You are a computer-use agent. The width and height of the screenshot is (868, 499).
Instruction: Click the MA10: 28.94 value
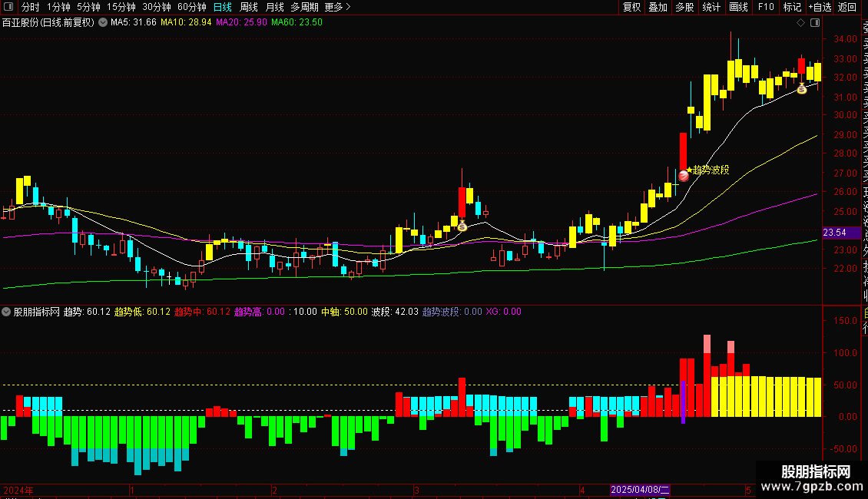pyautogui.click(x=186, y=23)
